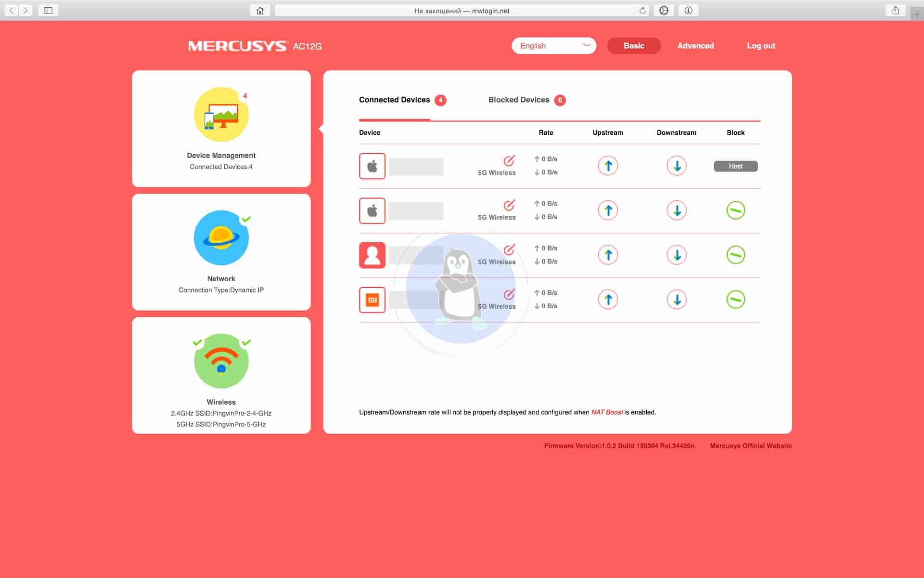Toggle block for the Xiaomi device
The width and height of the screenshot is (924, 578).
[735, 300]
